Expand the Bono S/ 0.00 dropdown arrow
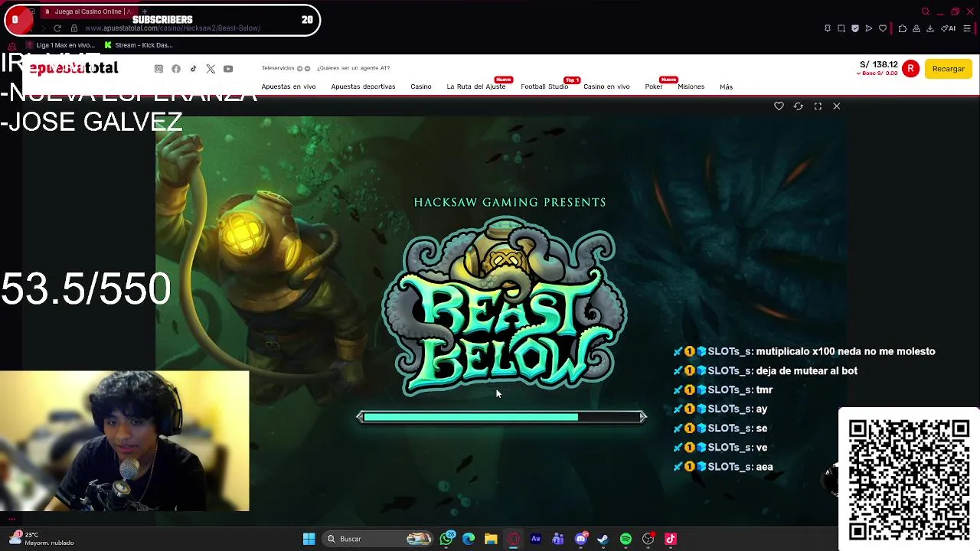The height and width of the screenshot is (551, 980). point(860,73)
